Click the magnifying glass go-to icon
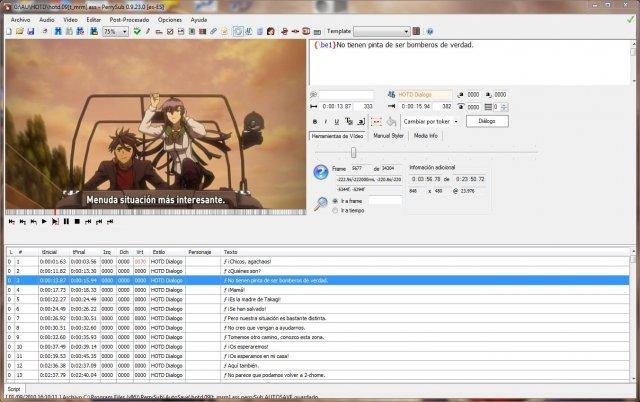640x402 pixels. point(321,203)
